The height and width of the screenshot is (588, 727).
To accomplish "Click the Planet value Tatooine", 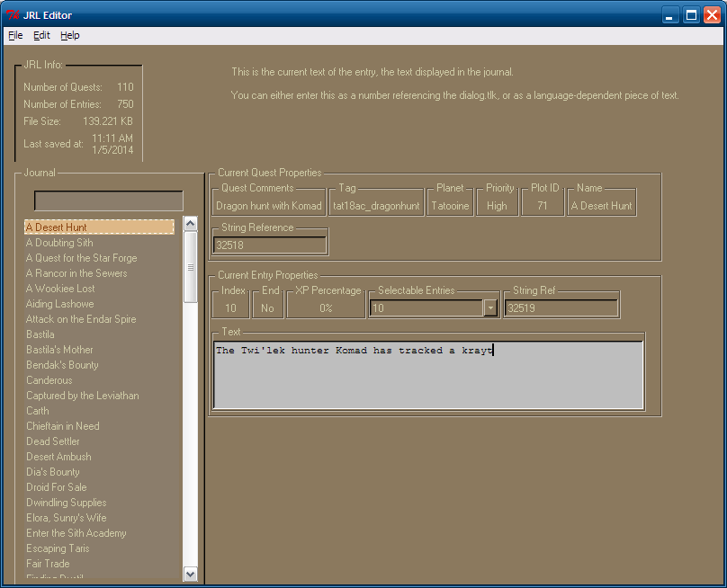I will coord(450,206).
